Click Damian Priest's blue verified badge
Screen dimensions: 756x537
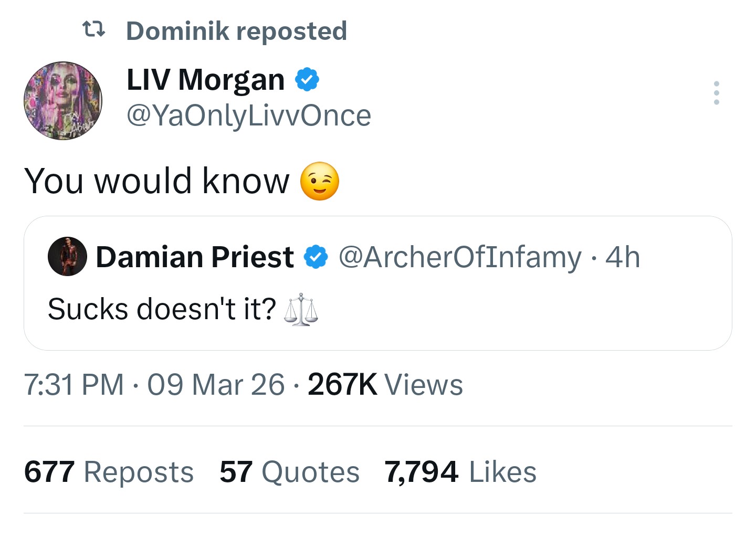[316, 257]
